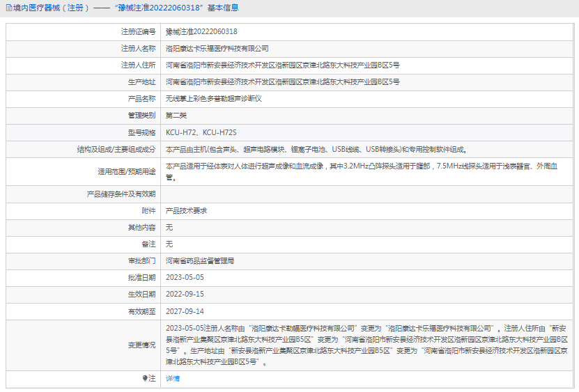Click the label 产品储存条件及有效期

(x=121, y=194)
